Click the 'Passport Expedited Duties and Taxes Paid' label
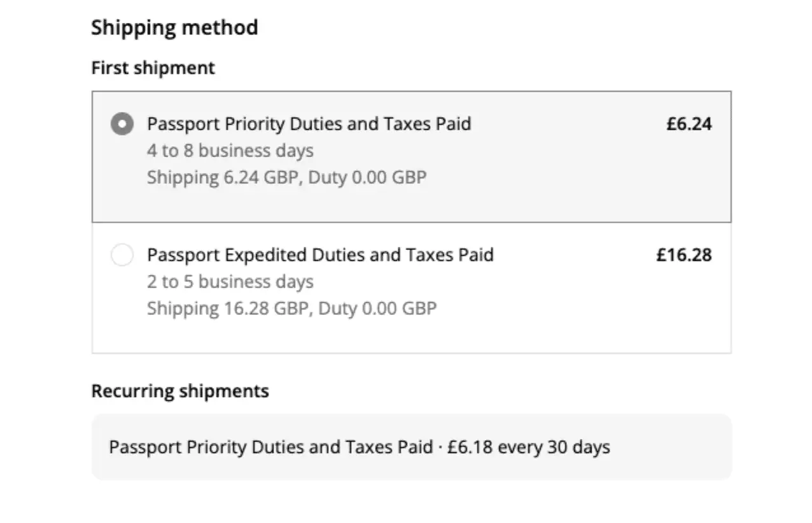Screen dimensions: 812x523 click(x=320, y=255)
